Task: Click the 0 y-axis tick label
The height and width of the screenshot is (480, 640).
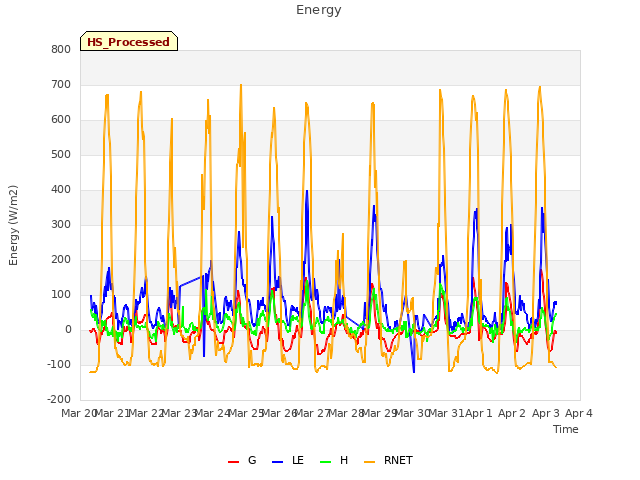Action: pyautogui.click(x=68, y=330)
